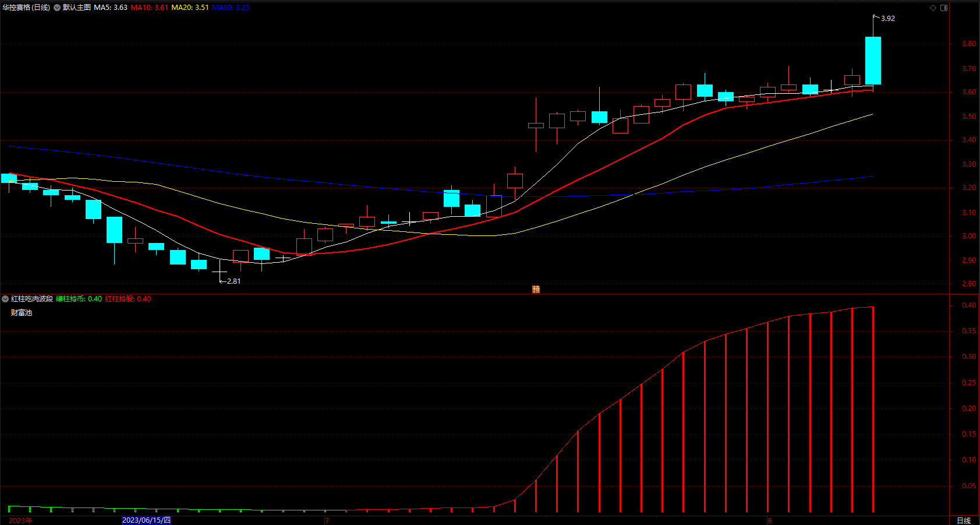Click the last red indicator bar

coord(873,410)
